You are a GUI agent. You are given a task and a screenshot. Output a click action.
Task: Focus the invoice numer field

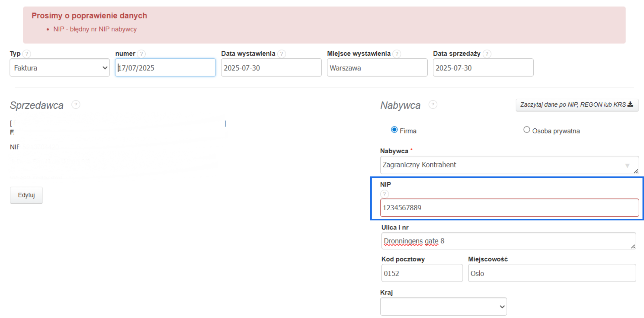(x=165, y=68)
